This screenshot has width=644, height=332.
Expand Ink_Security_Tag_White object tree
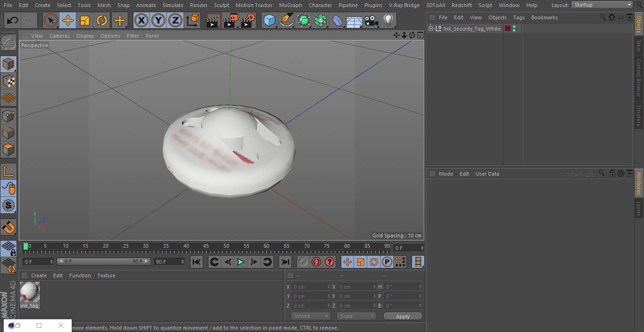[430, 29]
